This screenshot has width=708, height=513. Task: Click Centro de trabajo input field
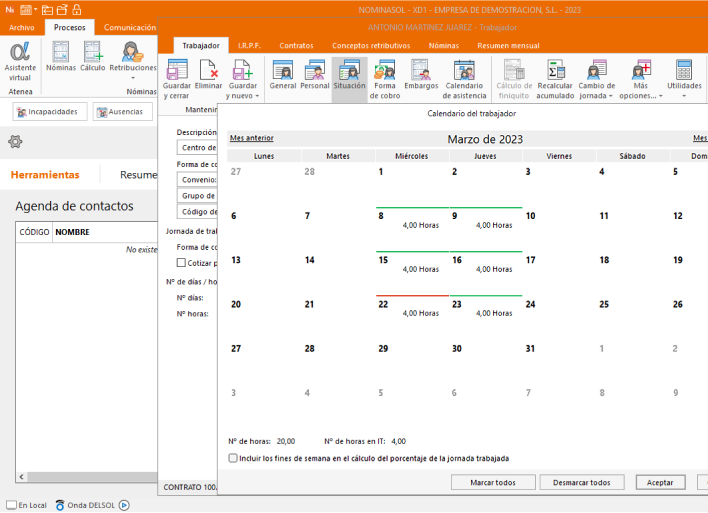pos(197,148)
